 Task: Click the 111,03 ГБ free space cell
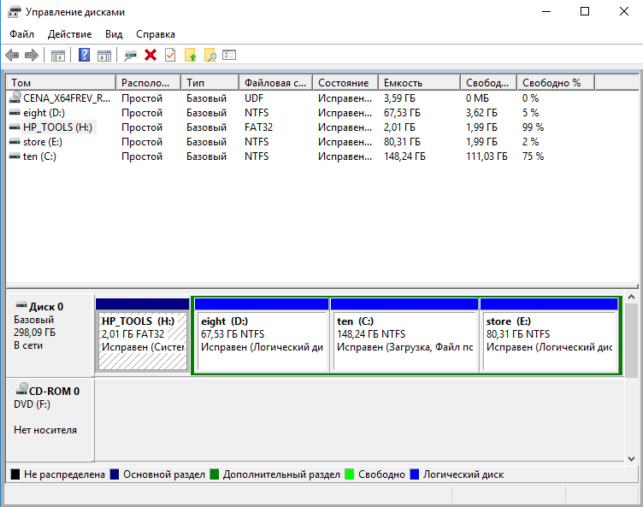click(x=486, y=156)
